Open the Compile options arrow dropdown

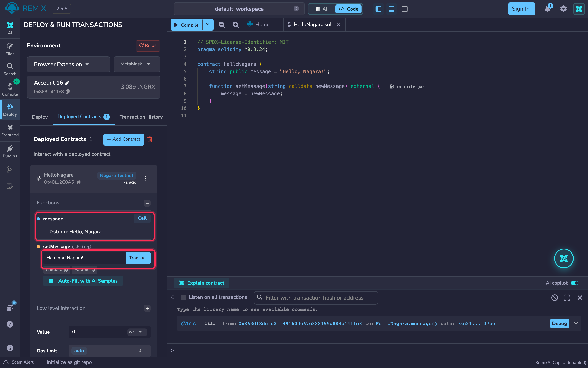tap(208, 25)
